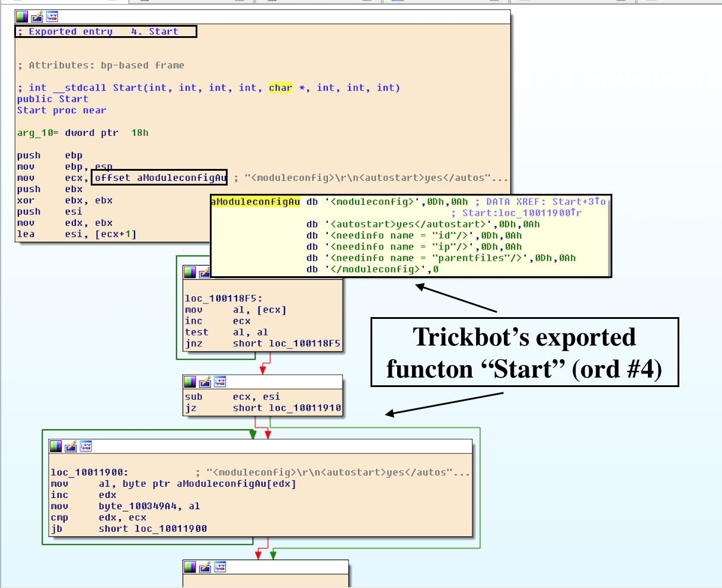Select 'test al, al' instruction

tap(226, 333)
